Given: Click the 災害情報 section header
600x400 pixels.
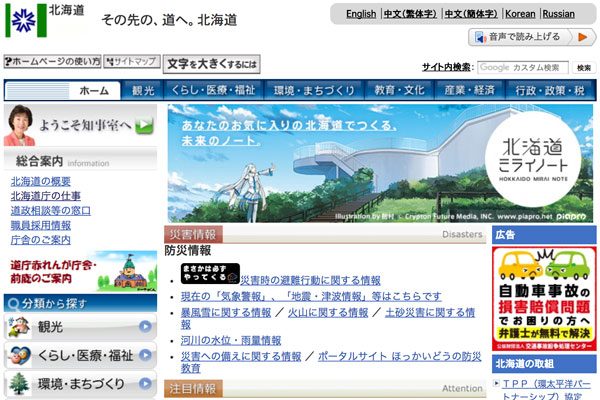Looking at the screenshot, I should click(x=325, y=234).
